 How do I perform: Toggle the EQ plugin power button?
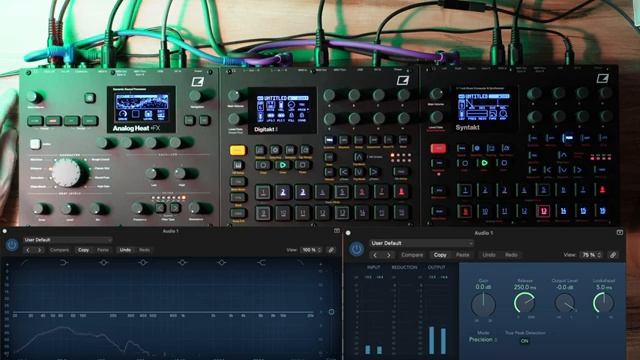(x=12, y=245)
